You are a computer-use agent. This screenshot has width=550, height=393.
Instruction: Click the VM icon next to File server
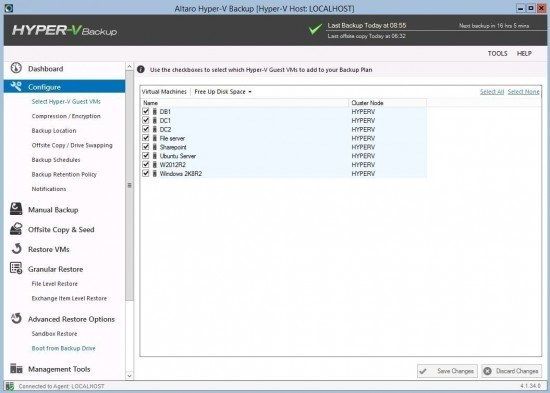(x=155, y=138)
